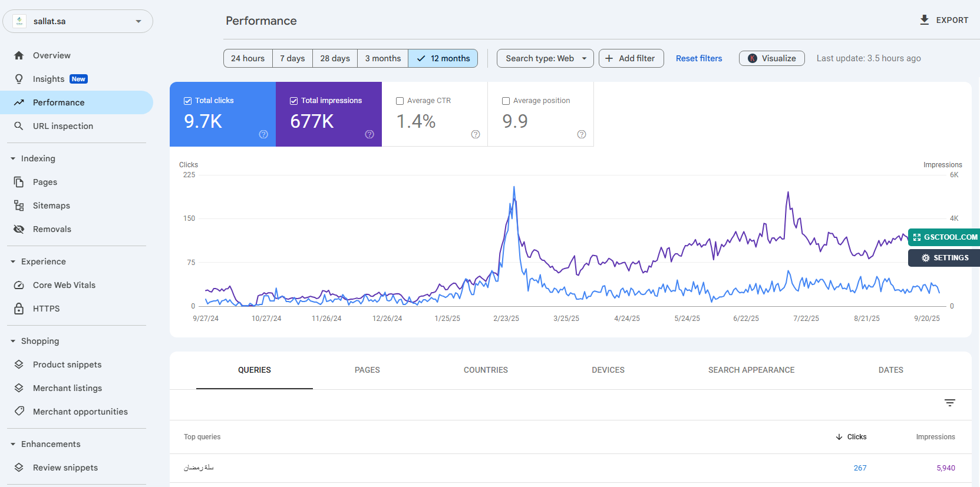The width and height of the screenshot is (980, 487).
Task: Click the Insights lightbulb icon
Action: pos(19,79)
